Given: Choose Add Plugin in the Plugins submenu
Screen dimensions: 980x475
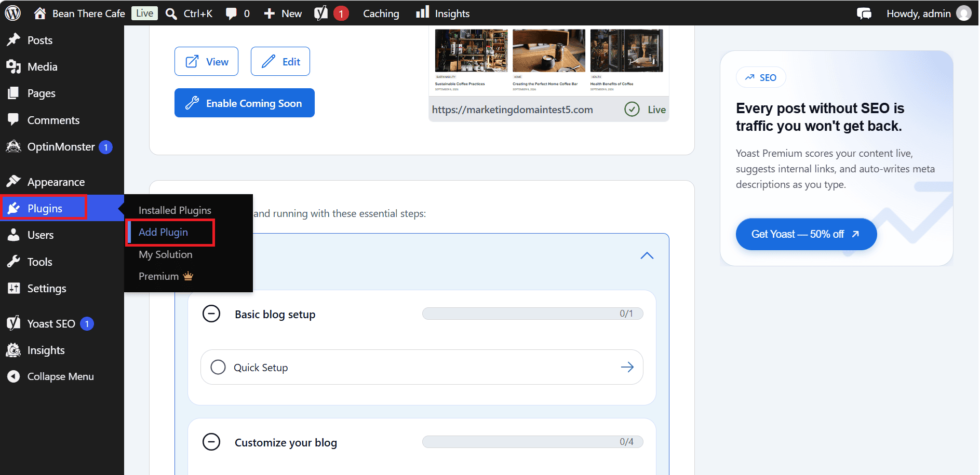Looking at the screenshot, I should point(163,232).
